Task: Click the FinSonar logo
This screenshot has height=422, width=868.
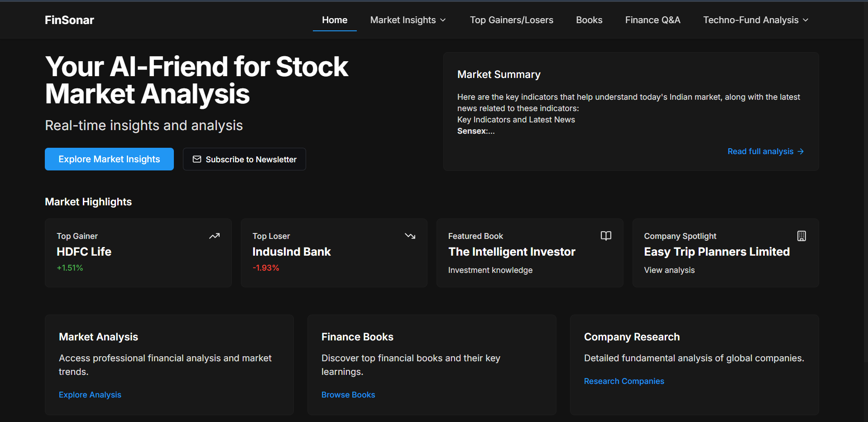Action: (69, 20)
